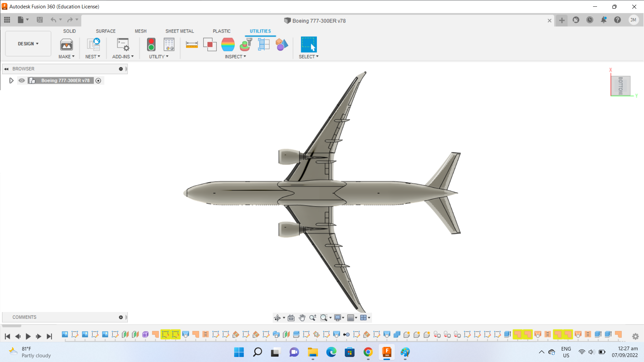Click the Redo arrow
Screen dimensions: 644x362
tap(70, 20)
